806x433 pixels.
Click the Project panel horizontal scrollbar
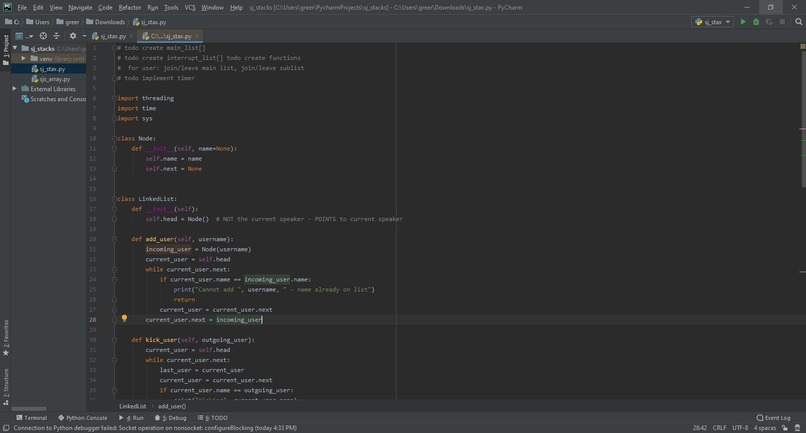[x=29, y=409]
